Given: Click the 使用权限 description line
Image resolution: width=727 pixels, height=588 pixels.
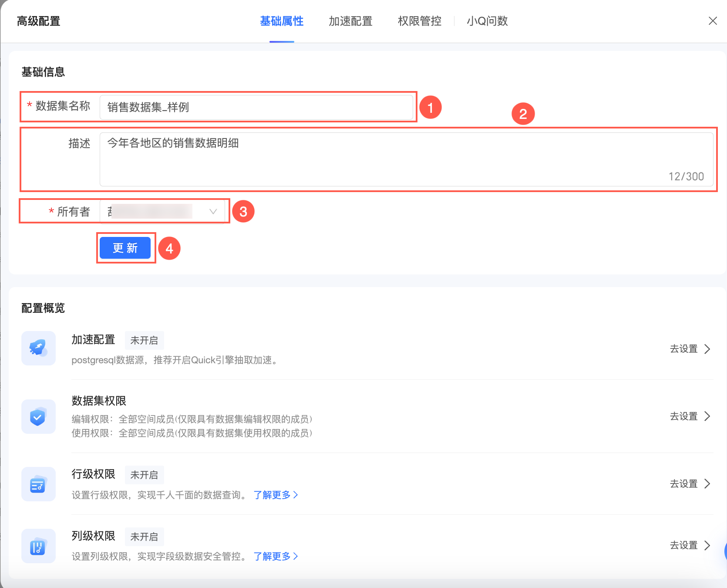Looking at the screenshot, I should [192, 433].
